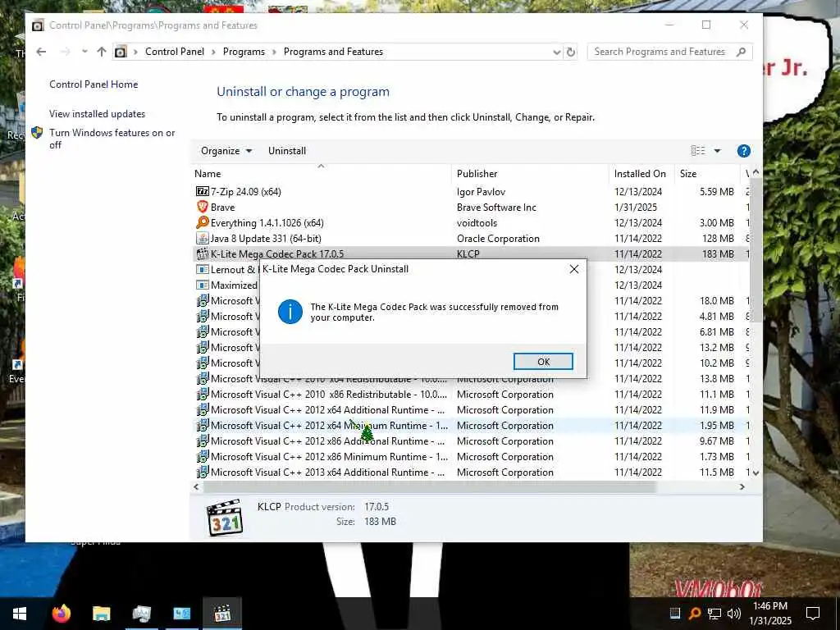840x630 pixels.
Task: Open the Windows Start menu
Action: pos(20,614)
